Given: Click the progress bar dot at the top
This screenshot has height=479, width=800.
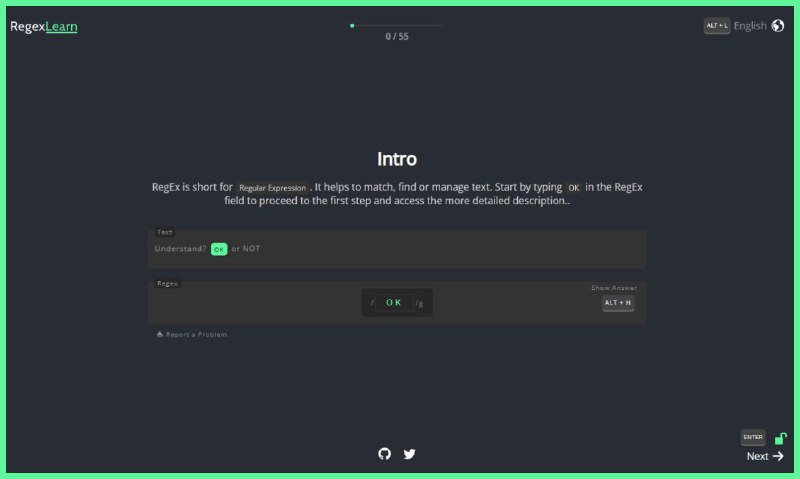Looking at the screenshot, I should coord(352,26).
